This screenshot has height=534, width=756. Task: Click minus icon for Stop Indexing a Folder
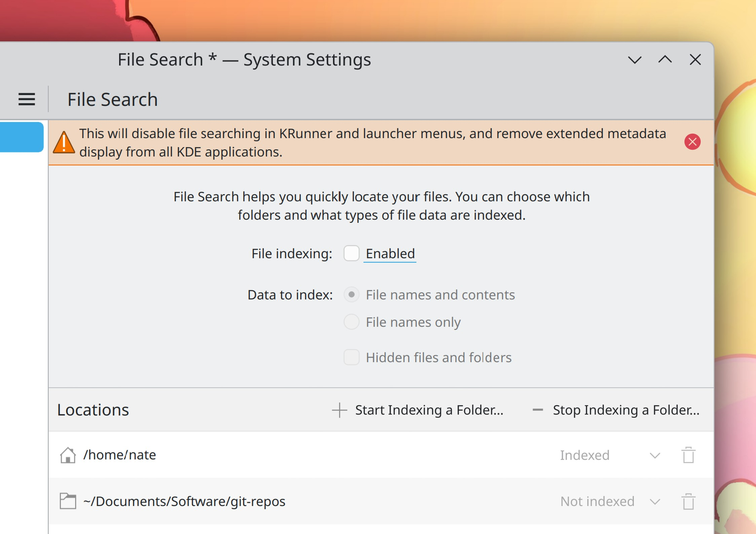click(538, 410)
